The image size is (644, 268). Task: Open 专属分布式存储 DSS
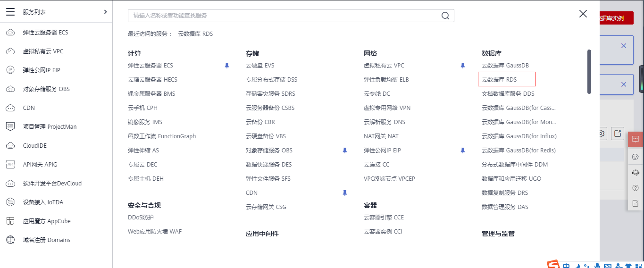pos(272,80)
